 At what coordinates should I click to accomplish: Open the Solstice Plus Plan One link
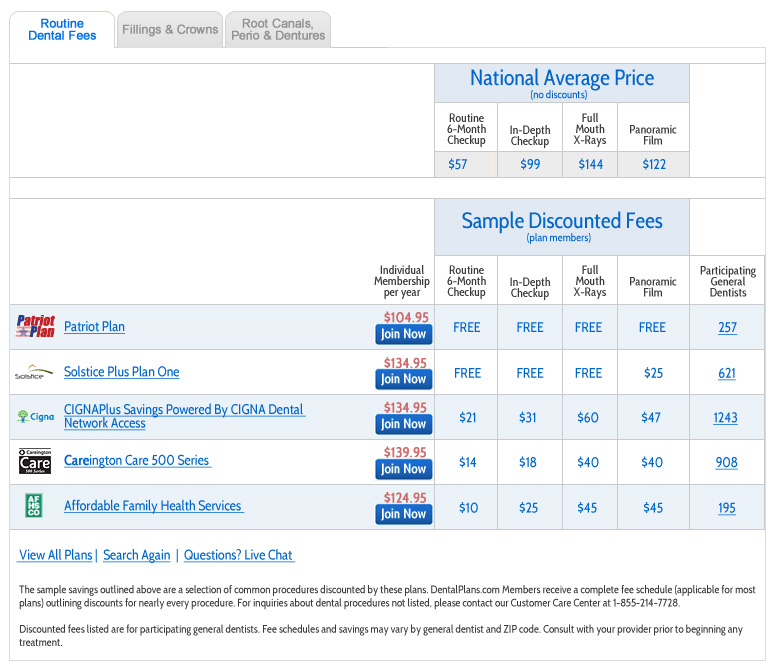click(122, 372)
